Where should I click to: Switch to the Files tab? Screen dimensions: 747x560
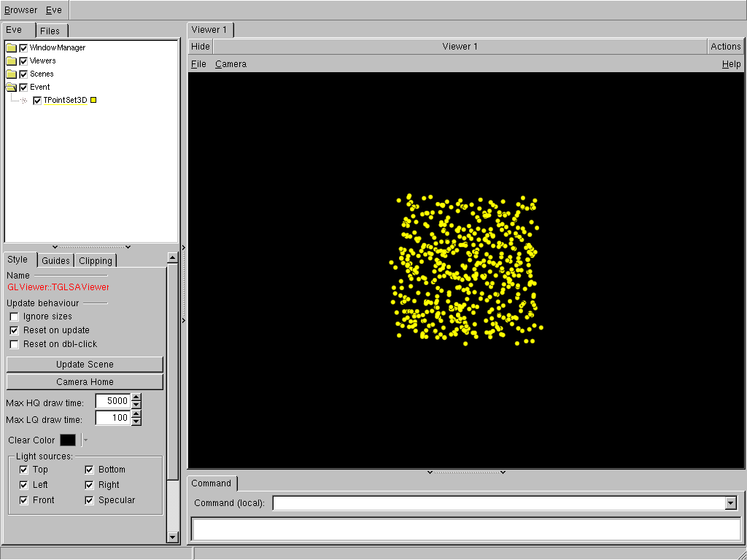pyautogui.click(x=50, y=31)
